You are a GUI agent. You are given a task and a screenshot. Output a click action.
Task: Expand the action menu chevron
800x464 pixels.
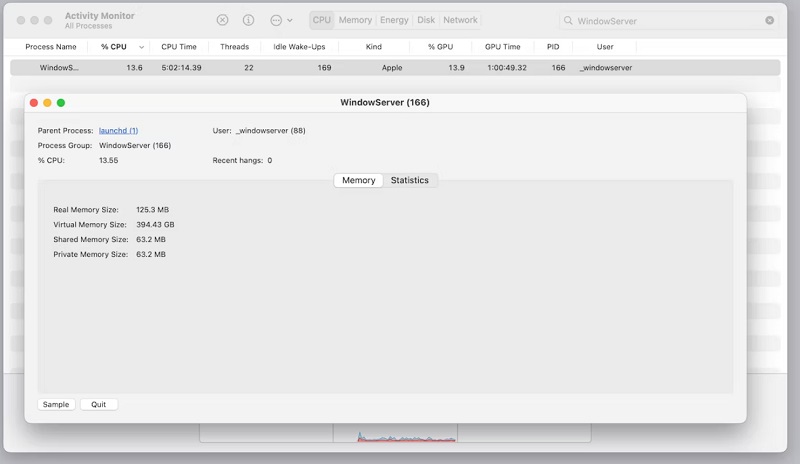[290, 20]
